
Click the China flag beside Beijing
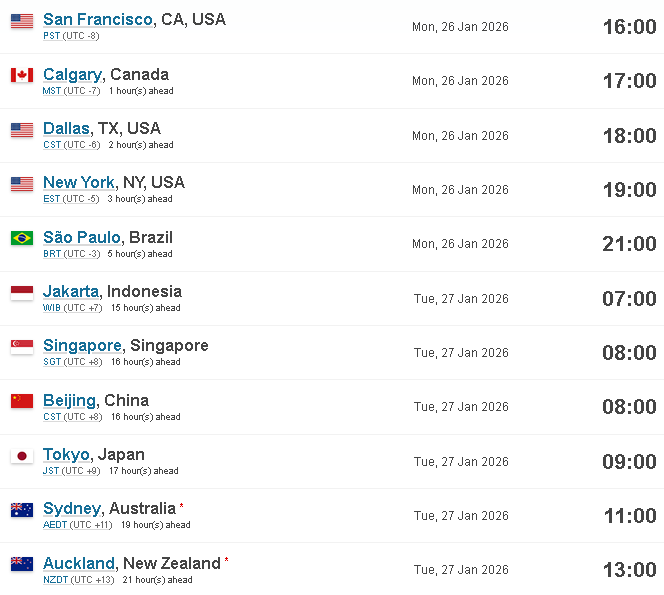tap(22, 401)
